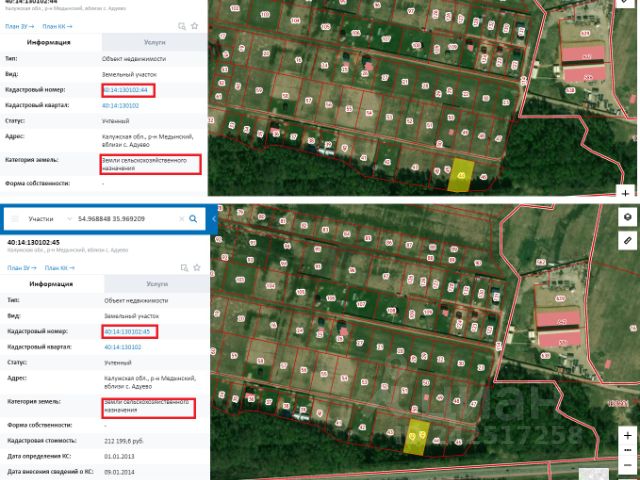Collapse the info panel with blue chevron

click(213, 219)
